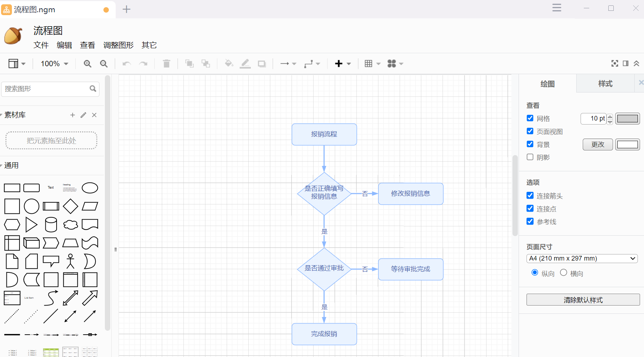The width and height of the screenshot is (644, 357).
Task: Open the 100% zoom dropdown
Action: click(x=54, y=64)
